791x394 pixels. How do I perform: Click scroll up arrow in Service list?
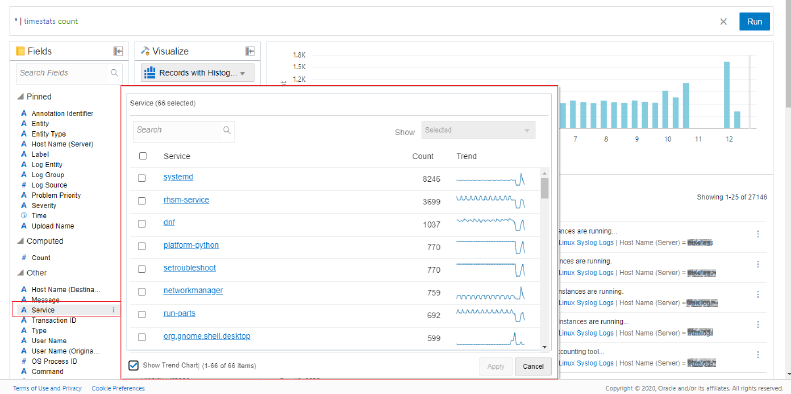pyautogui.click(x=544, y=173)
